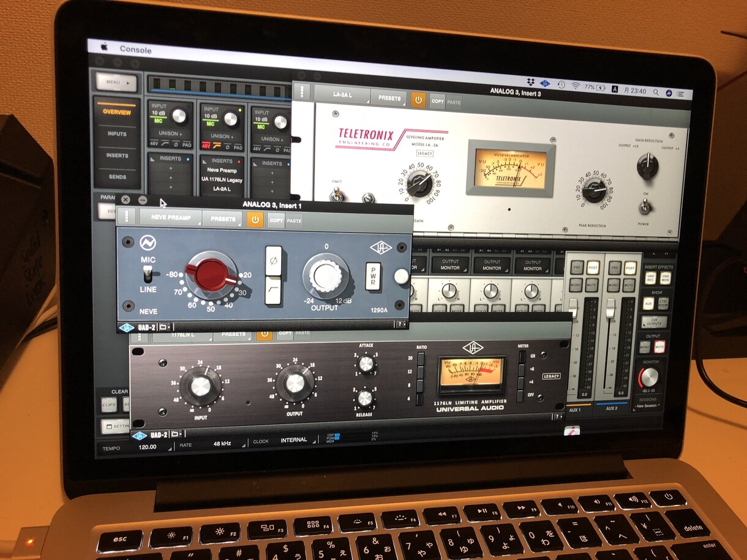Open help icon on 1176LN plugin footer

click(557, 417)
